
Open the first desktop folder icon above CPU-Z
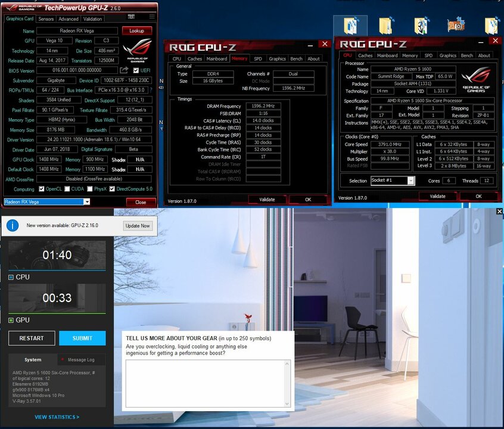[350, 26]
